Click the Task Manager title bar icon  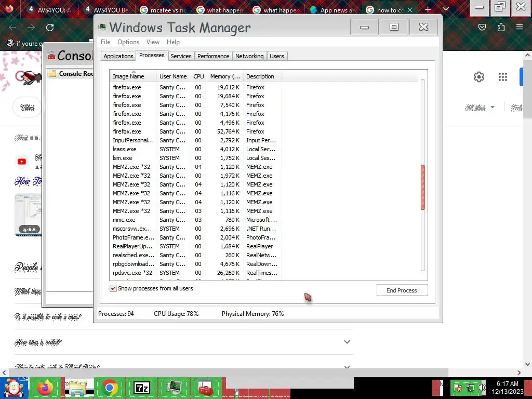coord(102,26)
